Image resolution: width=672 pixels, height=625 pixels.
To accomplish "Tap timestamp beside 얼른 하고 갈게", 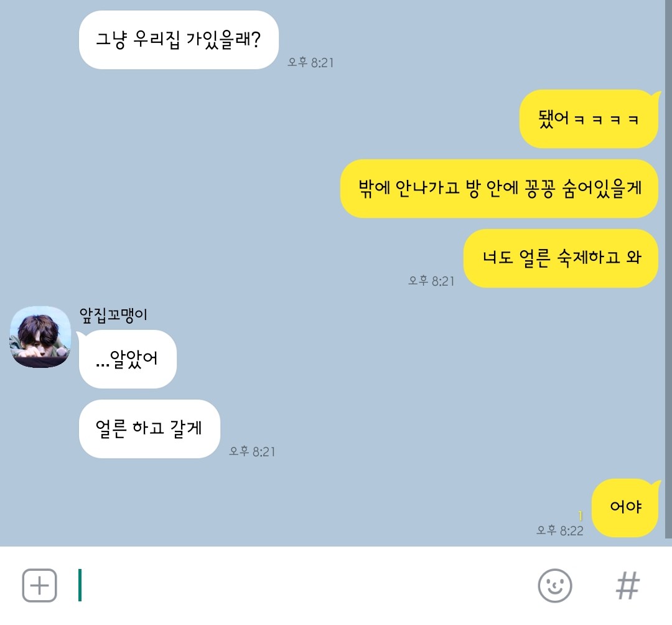I will [252, 451].
